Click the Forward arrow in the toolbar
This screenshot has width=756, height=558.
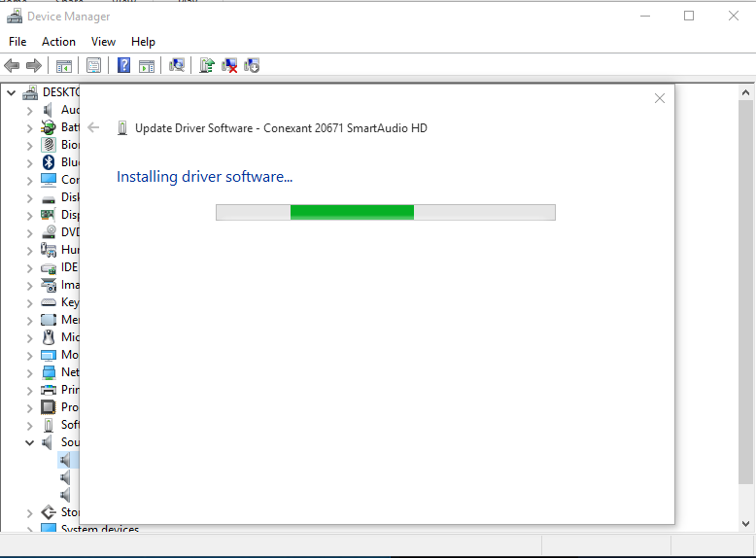[x=34, y=65]
